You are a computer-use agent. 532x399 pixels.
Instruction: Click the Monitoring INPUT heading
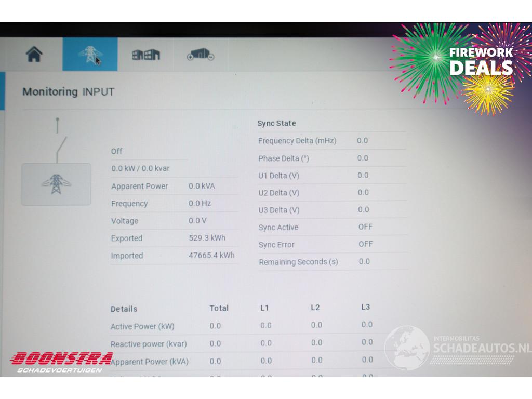pyautogui.click(x=68, y=92)
